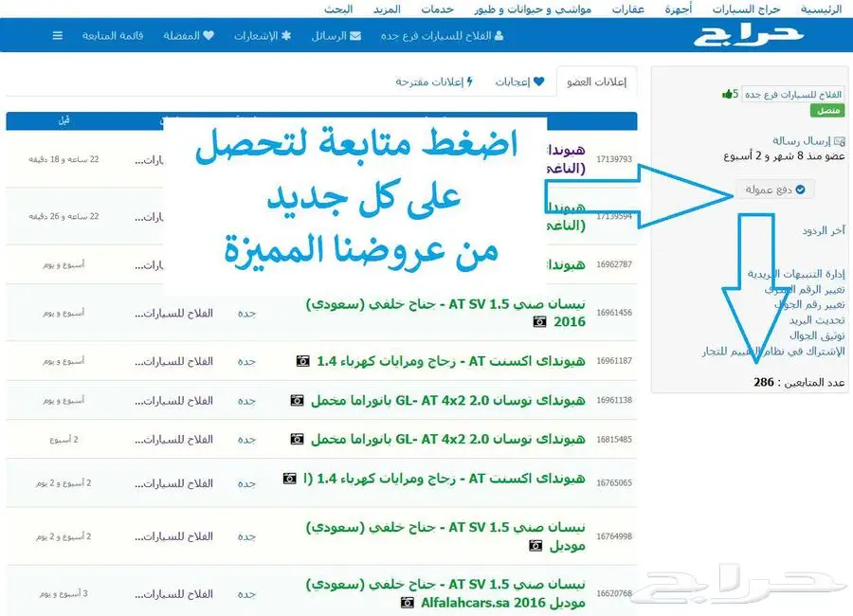Click جده city in row 16815485
Viewport: 853px width, 616px height.
(x=246, y=440)
